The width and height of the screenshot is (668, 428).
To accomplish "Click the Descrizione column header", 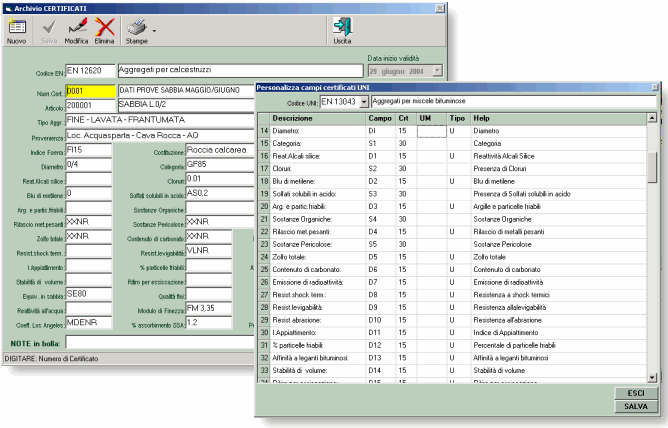I will (318, 118).
